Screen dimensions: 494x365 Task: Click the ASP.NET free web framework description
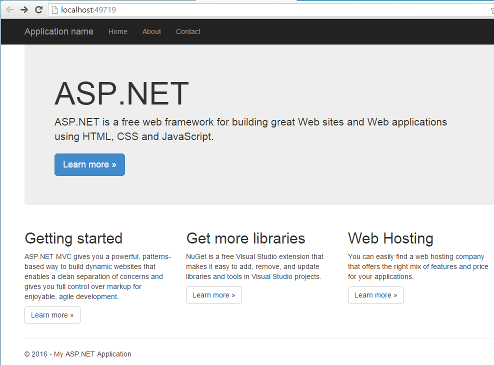pos(251,129)
